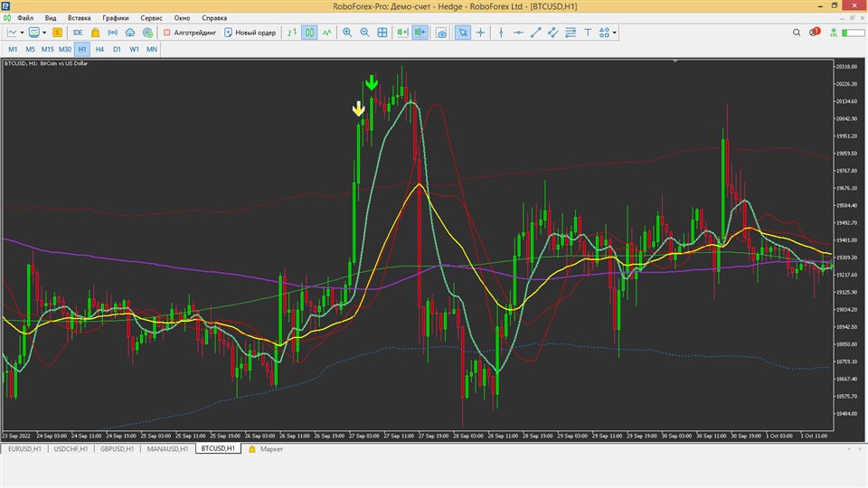This screenshot has height=488, width=868.
Task: Select the equidistant channel tool
Action: 553,33
